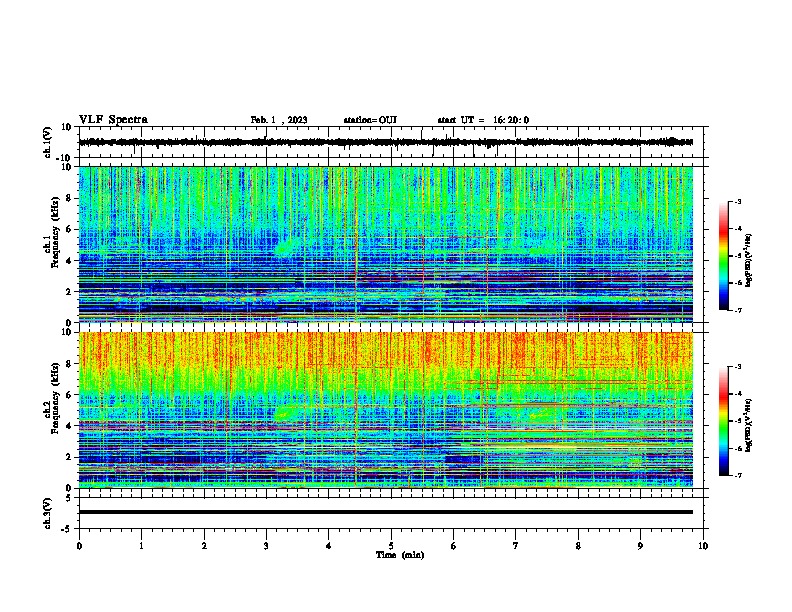Click time axis tick label "7"
Screen dimensions: 792x612
pyautogui.click(x=516, y=546)
